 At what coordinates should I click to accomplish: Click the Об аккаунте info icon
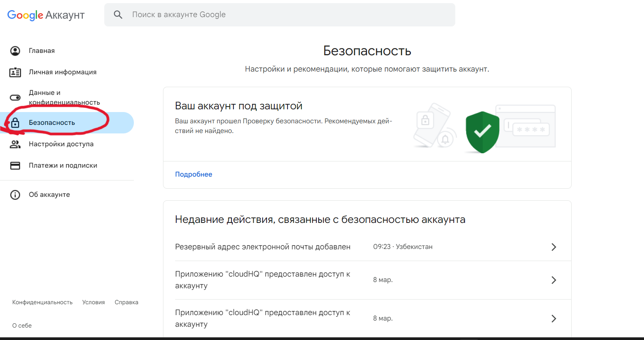tap(15, 195)
